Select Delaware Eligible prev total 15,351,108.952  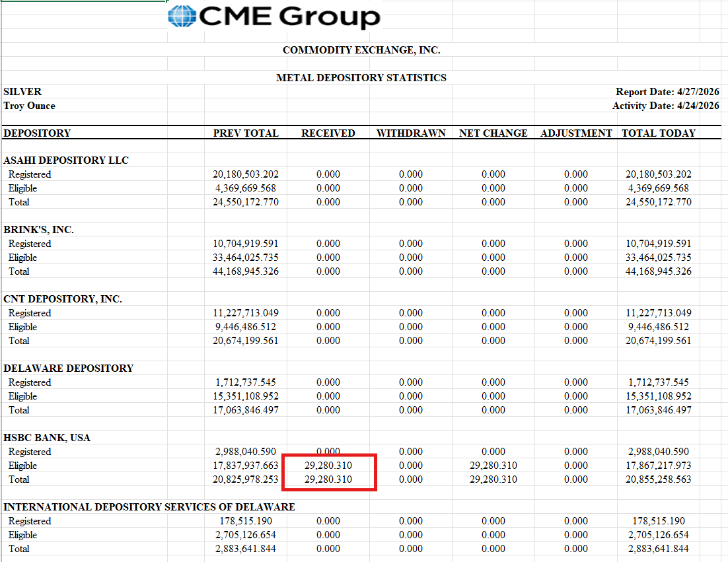click(x=246, y=396)
